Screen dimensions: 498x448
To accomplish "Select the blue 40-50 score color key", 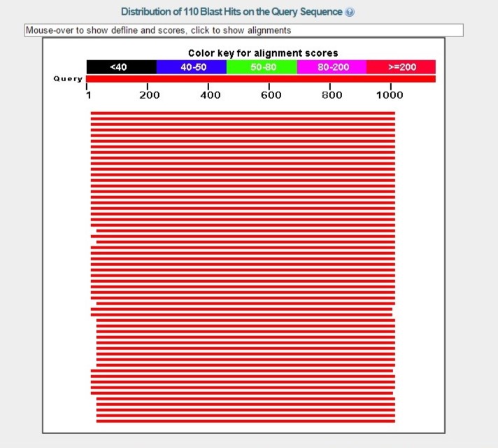I will coord(192,67).
